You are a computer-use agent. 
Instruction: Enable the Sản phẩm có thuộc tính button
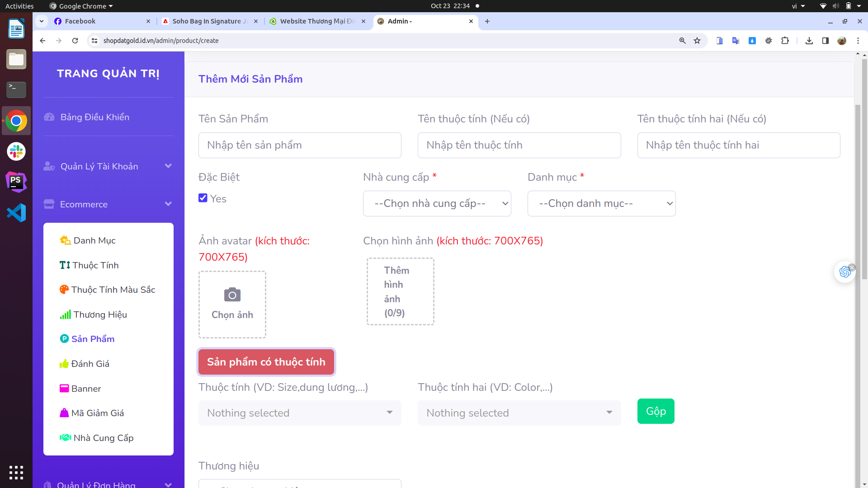pos(266,361)
